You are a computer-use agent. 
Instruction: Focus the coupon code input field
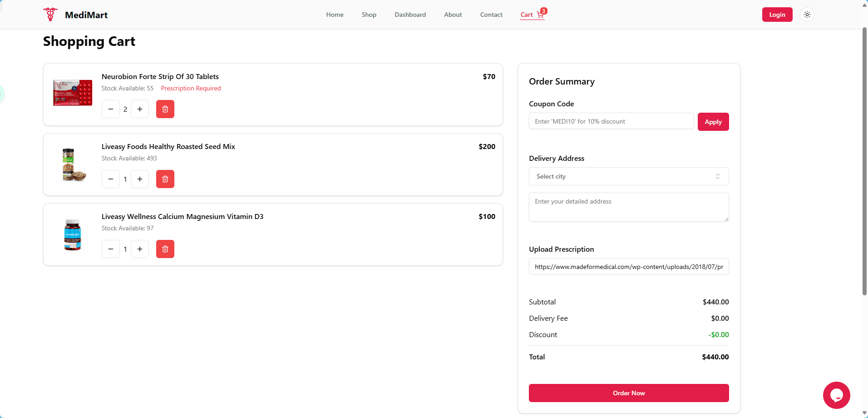point(611,121)
